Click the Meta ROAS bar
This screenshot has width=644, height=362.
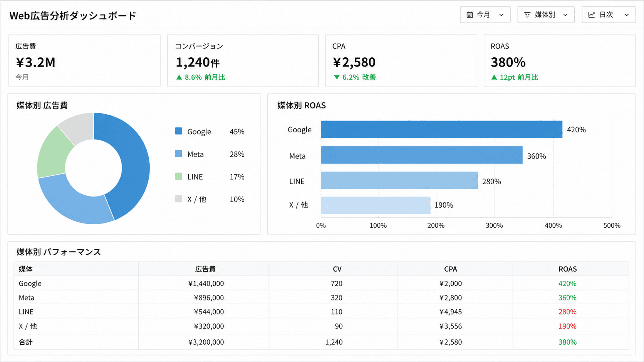[422, 155]
